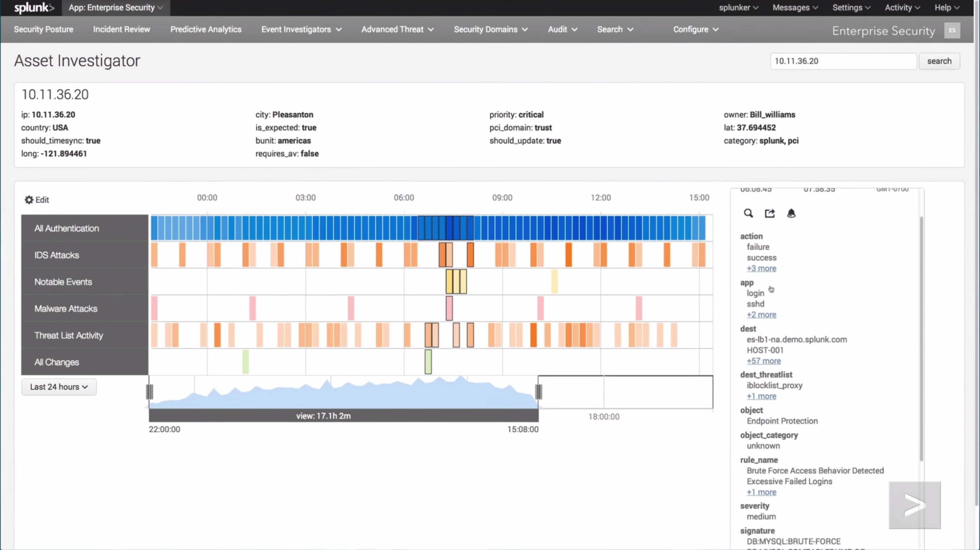Select the left handle of timeline range
Screen dimensions: 980x550
(149, 392)
